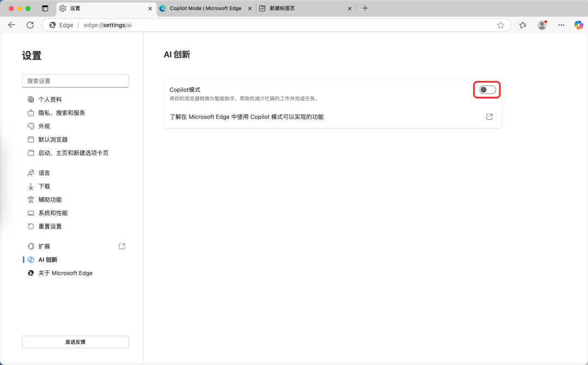Open 重置设置 section
This screenshot has height=365, width=588.
tap(75, 226)
